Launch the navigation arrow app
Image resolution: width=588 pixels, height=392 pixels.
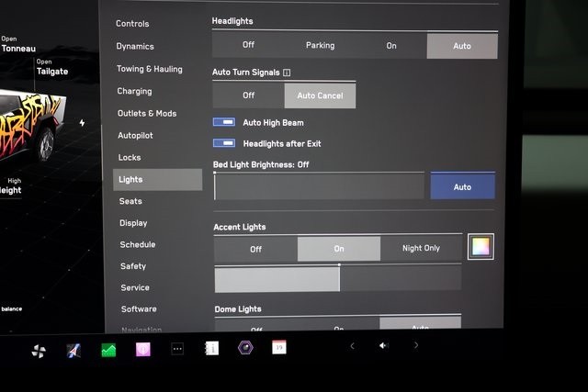73,351
